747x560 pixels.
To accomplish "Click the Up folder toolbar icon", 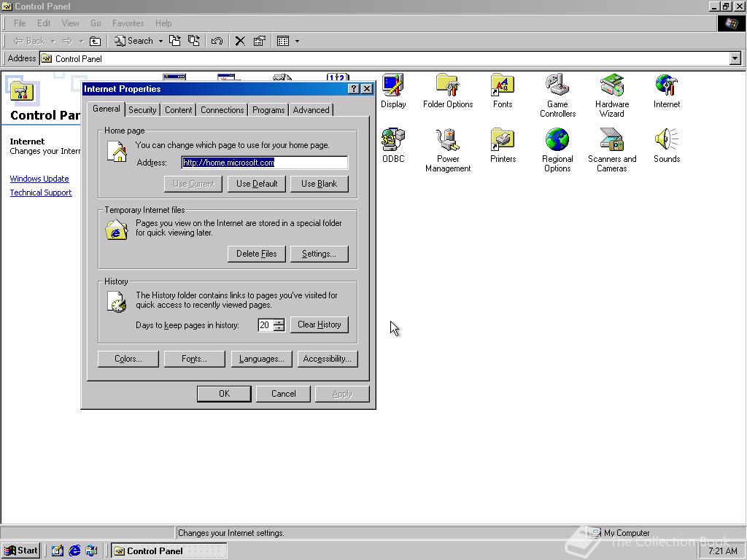I will coord(96,41).
